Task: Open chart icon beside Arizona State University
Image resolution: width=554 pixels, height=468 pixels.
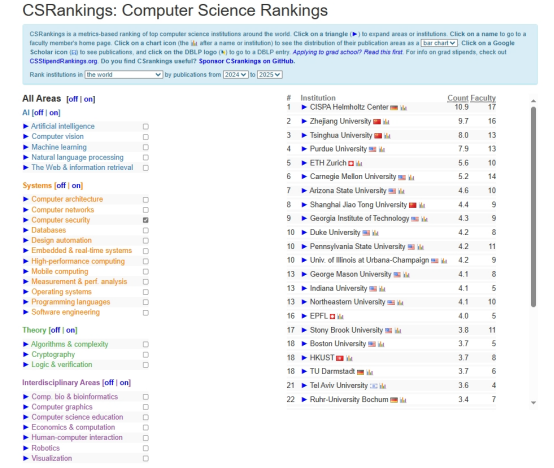Action: [401, 191]
